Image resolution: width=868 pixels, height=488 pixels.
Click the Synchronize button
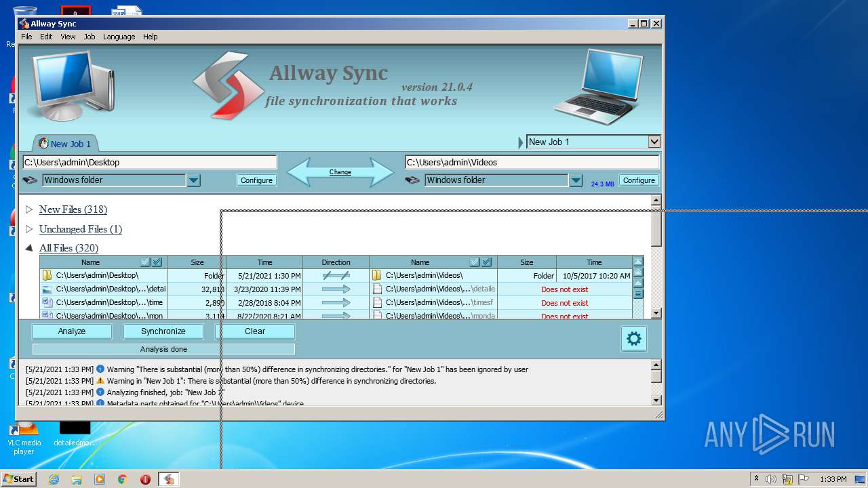[163, 331]
